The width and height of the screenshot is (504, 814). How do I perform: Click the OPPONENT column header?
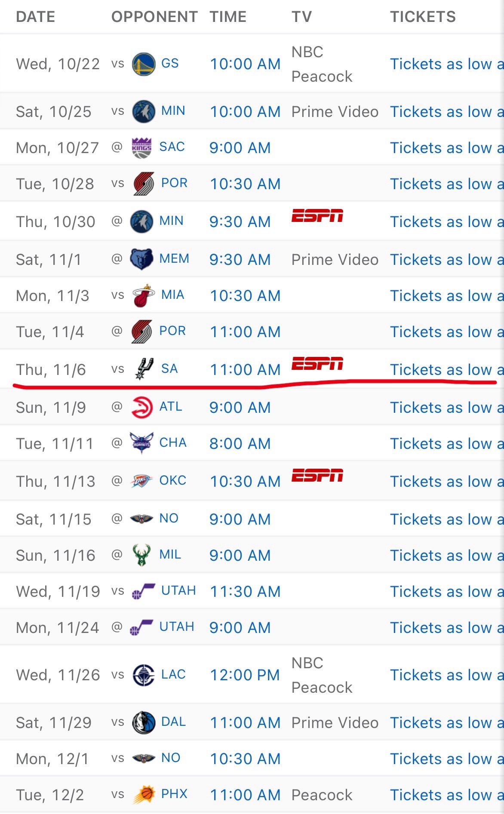click(x=154, y=17)
